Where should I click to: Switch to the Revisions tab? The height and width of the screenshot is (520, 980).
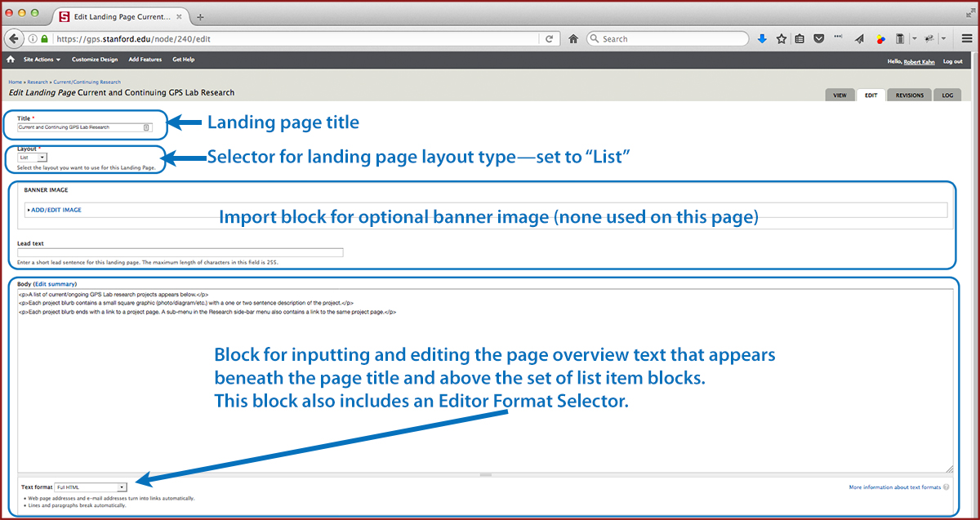[x=909, y=95]
